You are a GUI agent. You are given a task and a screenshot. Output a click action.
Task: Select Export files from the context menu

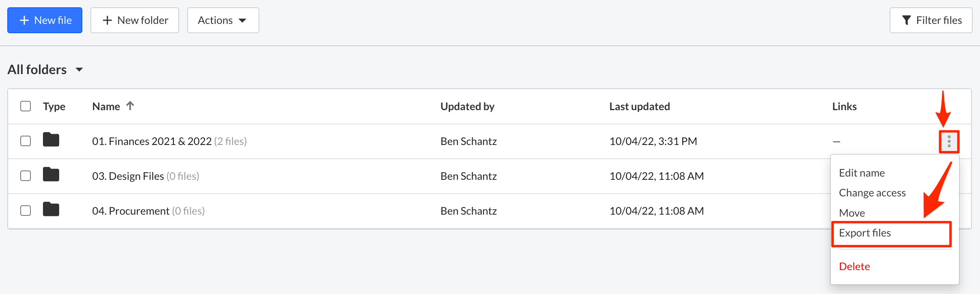click(865, 233)
